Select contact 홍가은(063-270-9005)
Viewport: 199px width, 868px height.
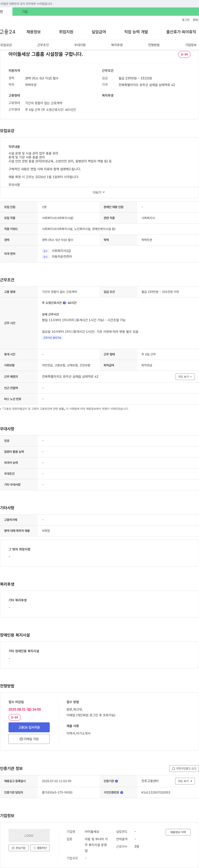(57, 792)
